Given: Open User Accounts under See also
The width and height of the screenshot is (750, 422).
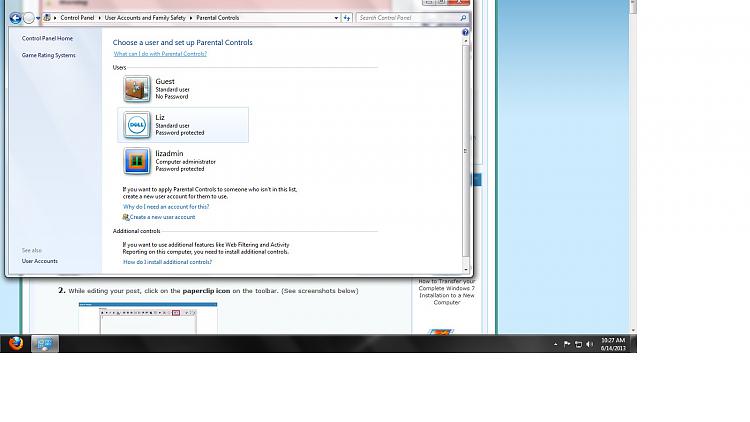Looking at the screenshot, I should pyautogui.click(x=40, y=261).
